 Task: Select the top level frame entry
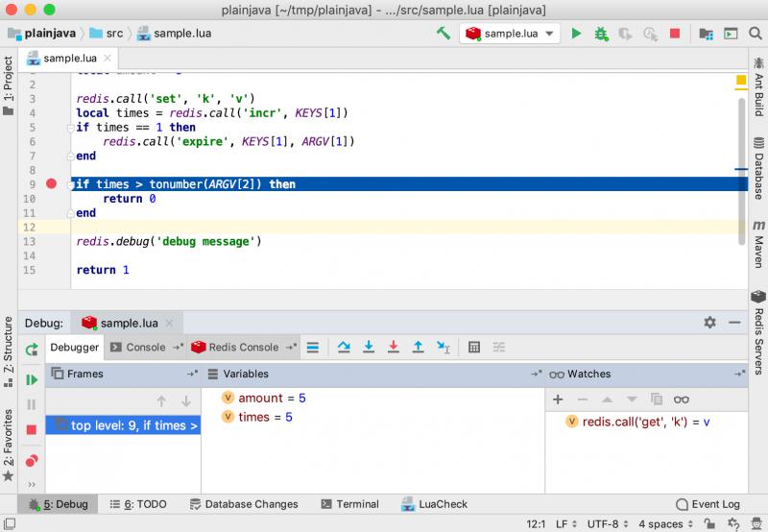pos(125,425)
